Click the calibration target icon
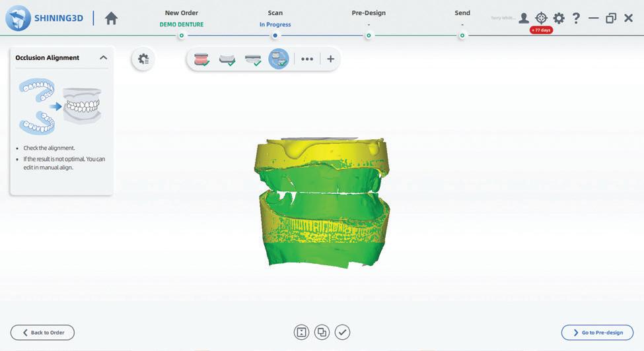The height and width of the screenshot is (351, 644). point(542,18)
